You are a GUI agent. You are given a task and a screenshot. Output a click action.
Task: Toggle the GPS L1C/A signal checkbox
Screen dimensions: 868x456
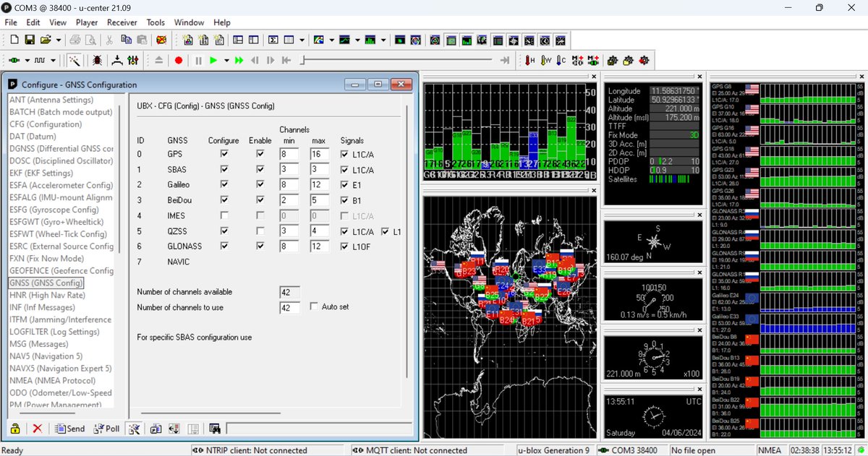[x=344, y=154]
